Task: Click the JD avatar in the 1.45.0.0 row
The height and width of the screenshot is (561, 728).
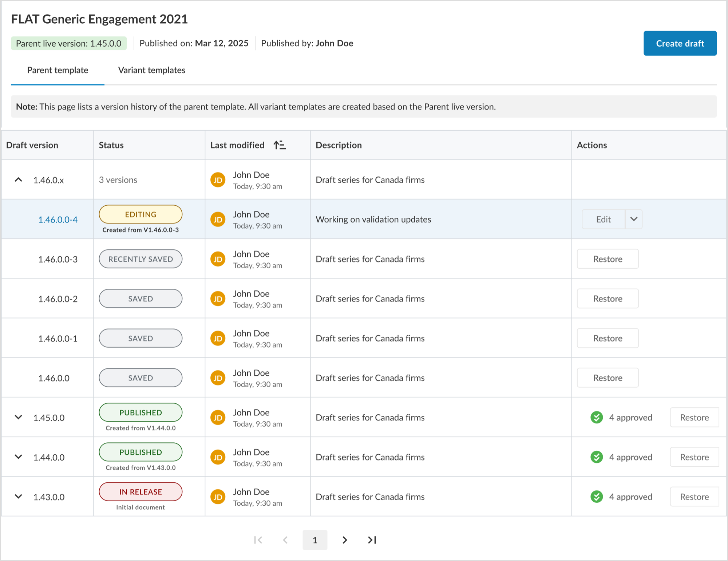Action: [218, 418]
